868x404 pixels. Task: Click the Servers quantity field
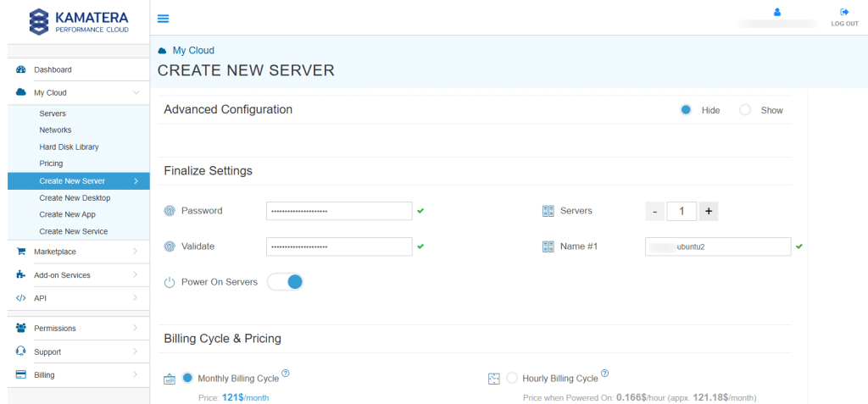(682, 211)
